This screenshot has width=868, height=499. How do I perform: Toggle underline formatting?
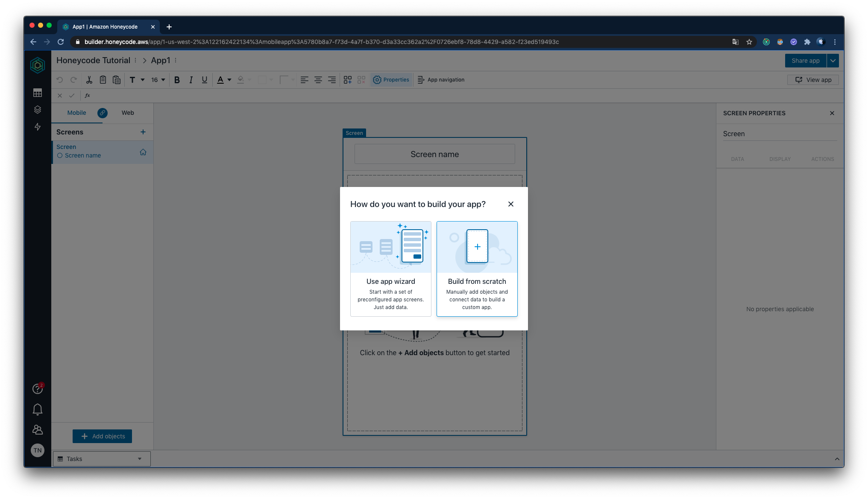(205, 80)
